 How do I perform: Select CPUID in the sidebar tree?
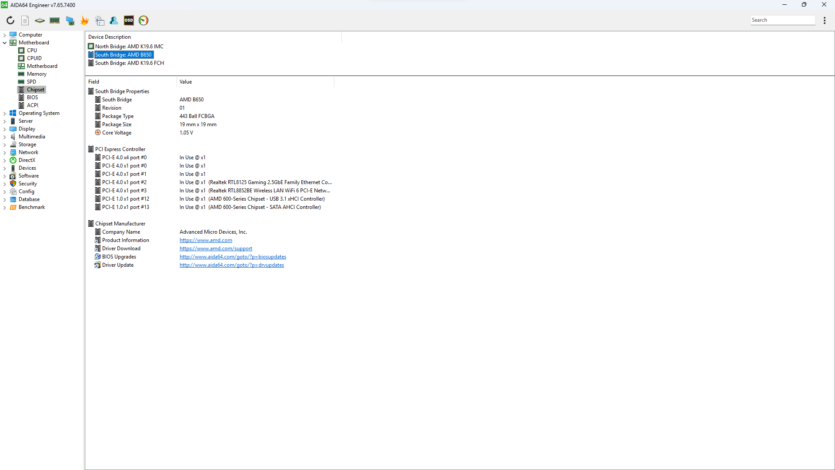[34, 58]
